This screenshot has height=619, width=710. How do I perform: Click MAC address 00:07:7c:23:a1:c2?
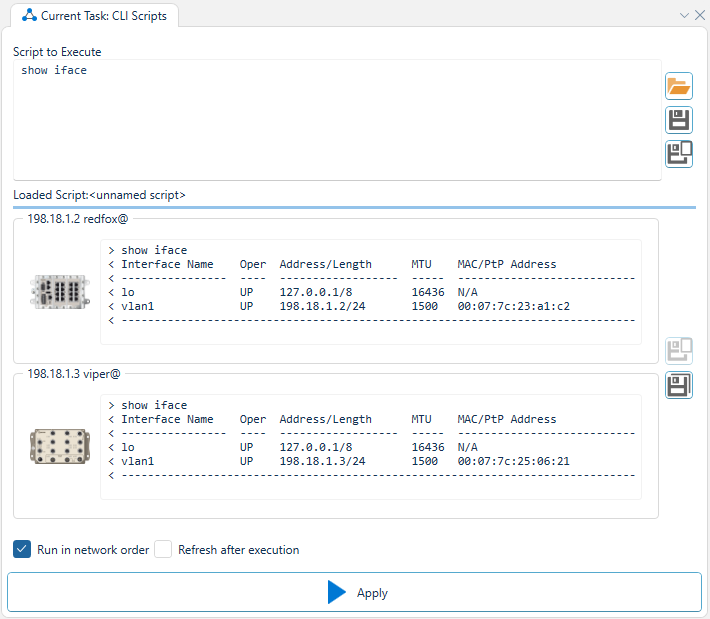(513, 306)
